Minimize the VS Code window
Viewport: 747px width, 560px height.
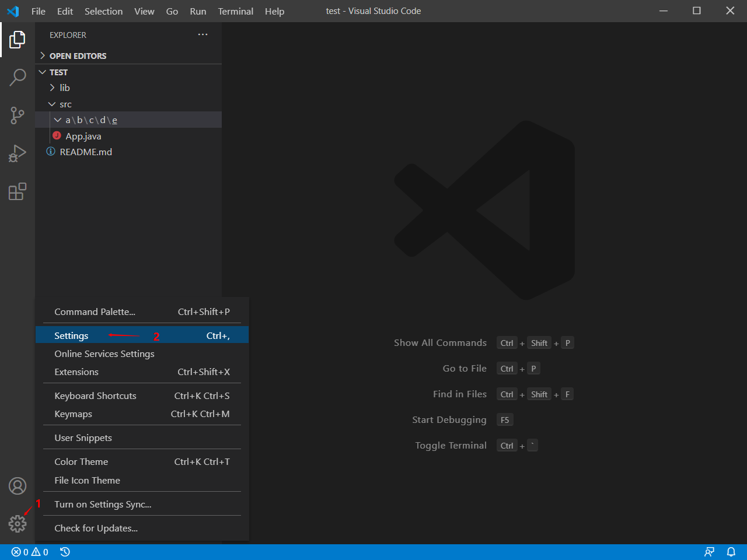(x=663, y=10)
